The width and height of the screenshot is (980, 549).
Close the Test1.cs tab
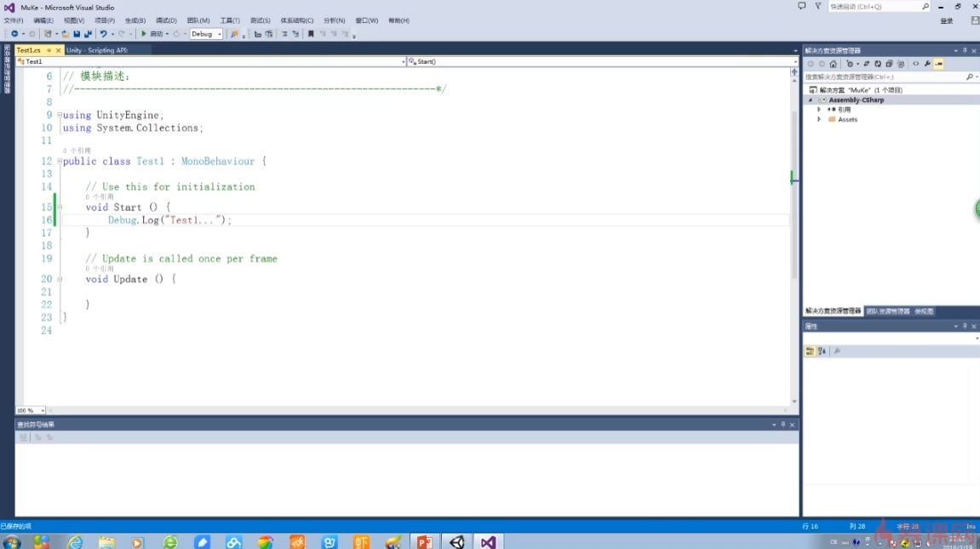(58, 50)
